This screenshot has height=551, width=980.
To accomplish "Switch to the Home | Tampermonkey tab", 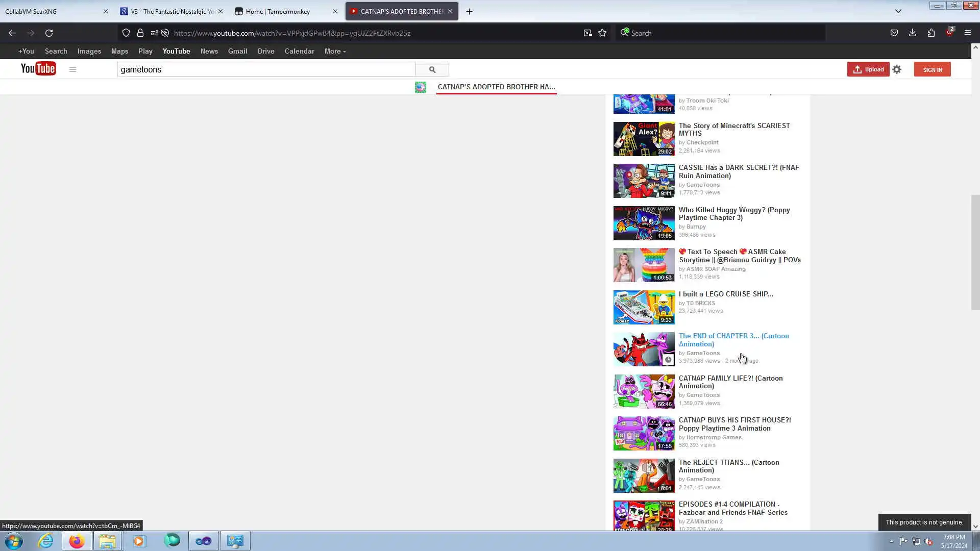I will (278, 11).
